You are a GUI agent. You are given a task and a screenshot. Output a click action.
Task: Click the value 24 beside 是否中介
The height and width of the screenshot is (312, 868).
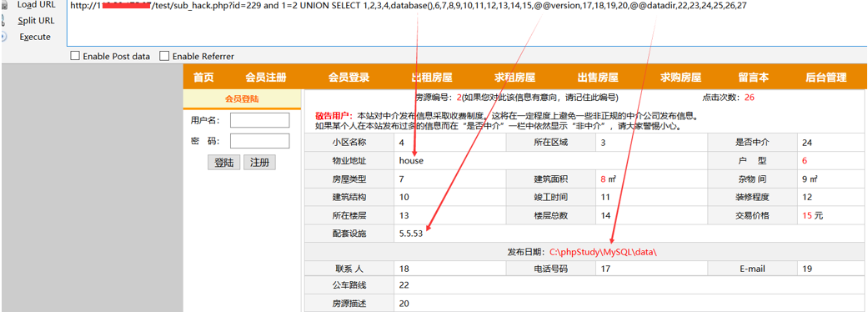tap(807, 143)
